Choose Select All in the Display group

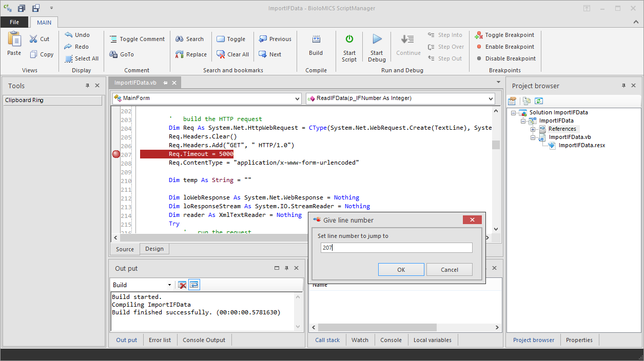pos(82,58)
